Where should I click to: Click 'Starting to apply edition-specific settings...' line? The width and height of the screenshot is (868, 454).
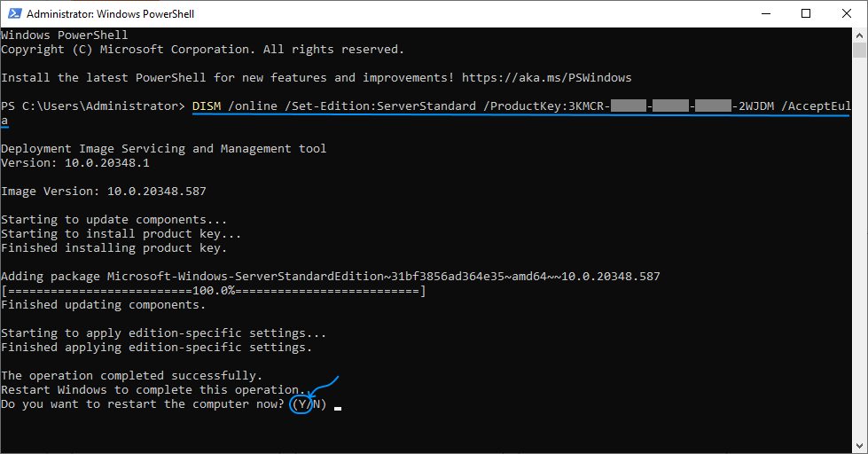164,333
